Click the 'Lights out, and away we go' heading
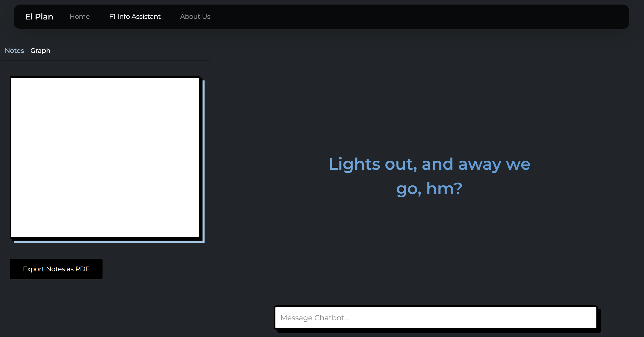 pos(429,164)
